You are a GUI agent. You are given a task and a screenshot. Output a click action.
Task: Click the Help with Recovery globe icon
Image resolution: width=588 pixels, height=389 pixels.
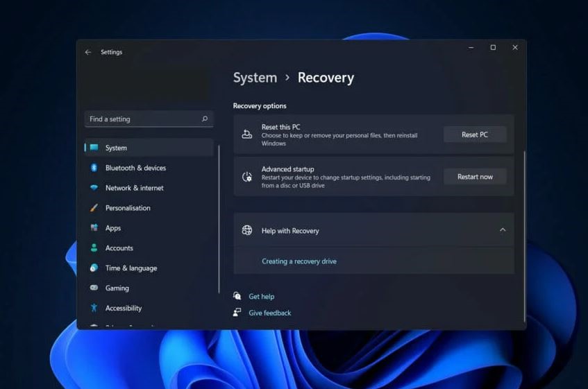coord(246,230)
